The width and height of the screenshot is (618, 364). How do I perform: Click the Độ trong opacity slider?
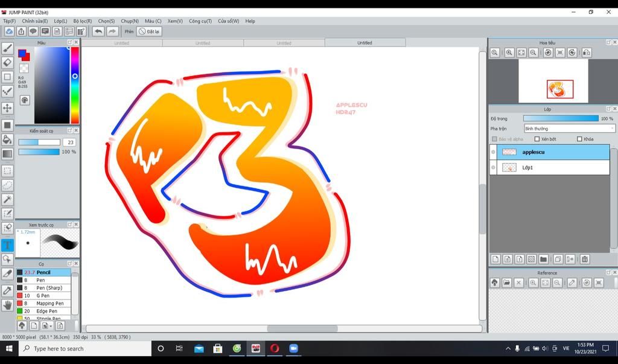561,118
